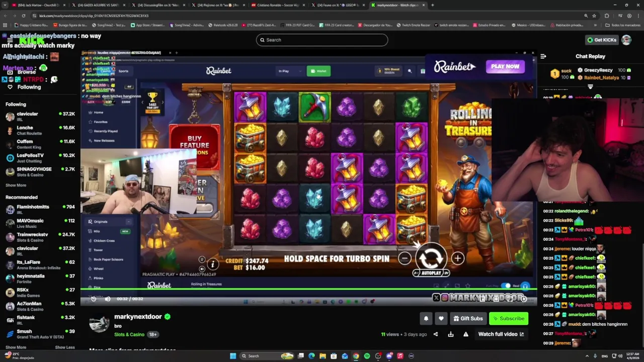Click the clipped-stream Wallet button in Rainbet
The width and height of the screenshot is (644, 362).
pos(318,71)
